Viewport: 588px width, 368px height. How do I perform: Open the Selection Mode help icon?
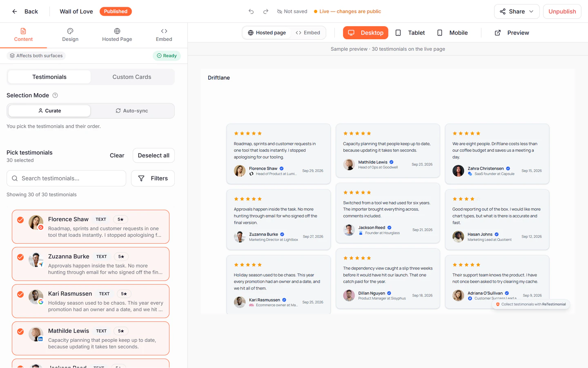(55, 95)
